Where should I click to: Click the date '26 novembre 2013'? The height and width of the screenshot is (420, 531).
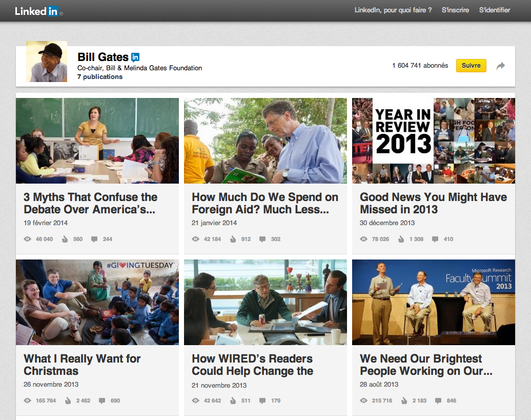pos(51,385)
